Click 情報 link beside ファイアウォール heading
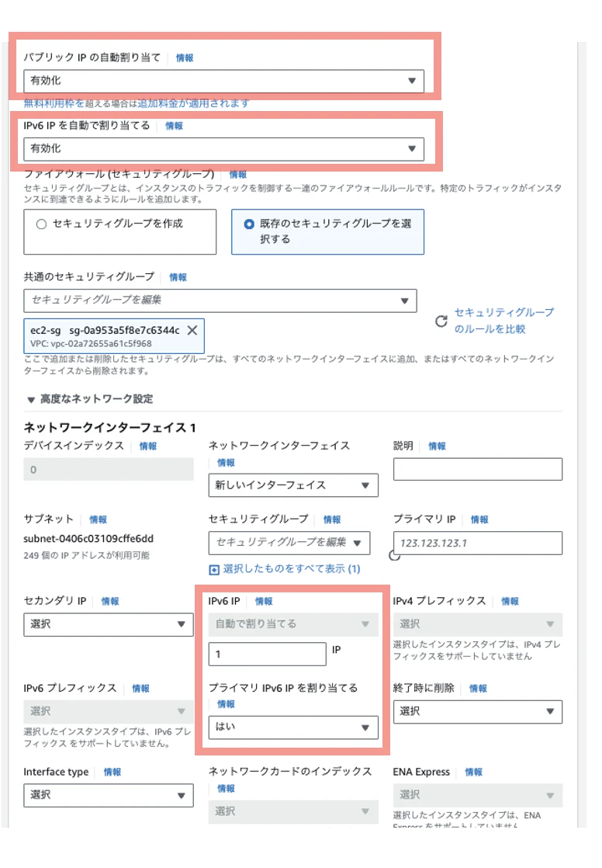Image resolution: width=602 pixels, height=868 pixels. (238, 175)
